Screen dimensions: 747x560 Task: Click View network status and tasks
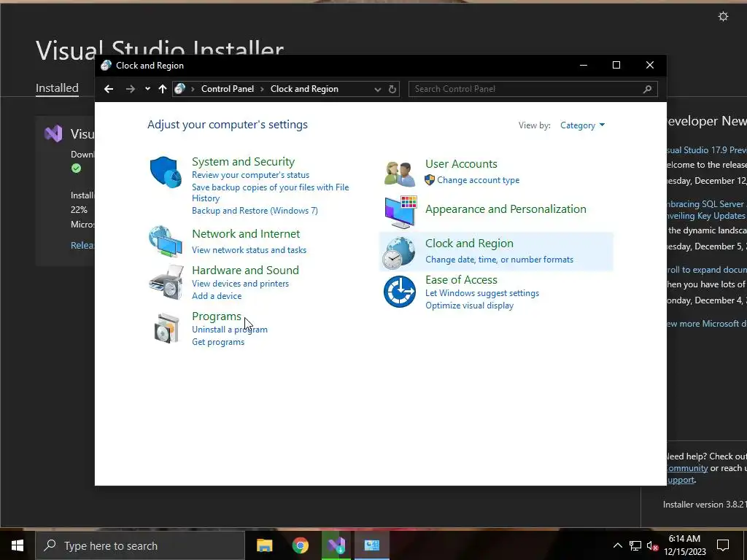tap(249, 250)
